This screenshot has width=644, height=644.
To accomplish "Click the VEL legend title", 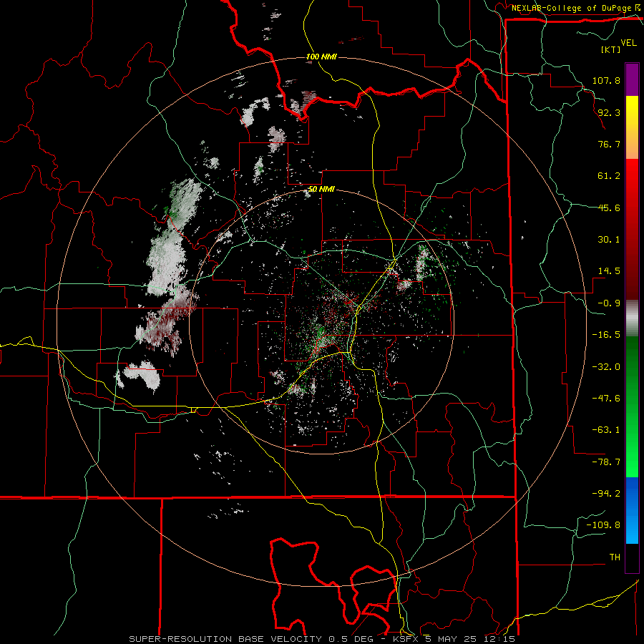I will point(628,42).
